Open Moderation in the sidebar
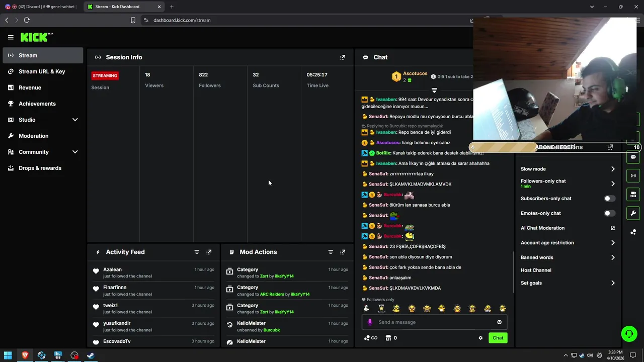 pyautogui.click(x=43, y=136)
